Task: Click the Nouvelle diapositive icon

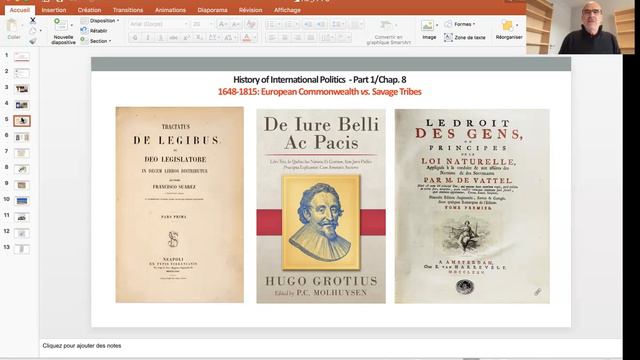Action: tap(61, 25)
